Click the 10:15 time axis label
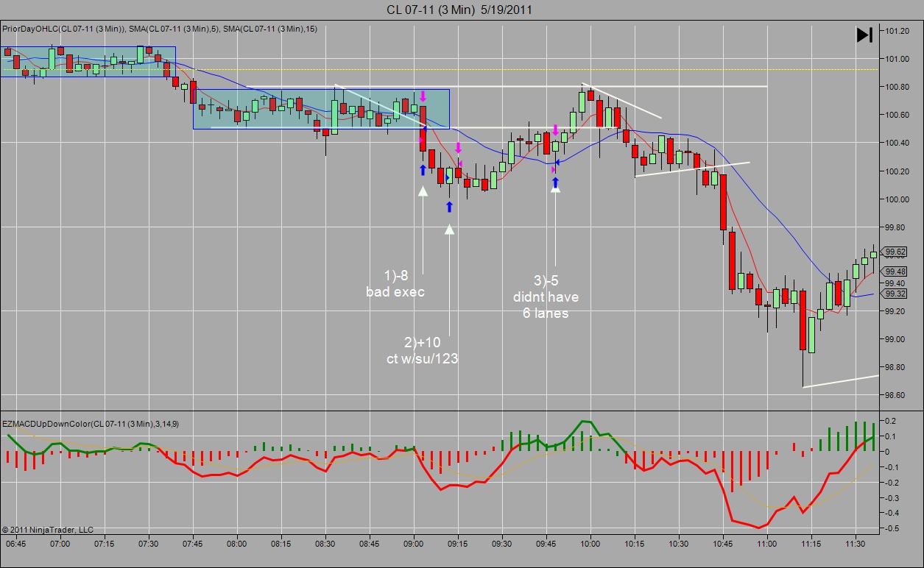The image size is (924, 568). 634,544
